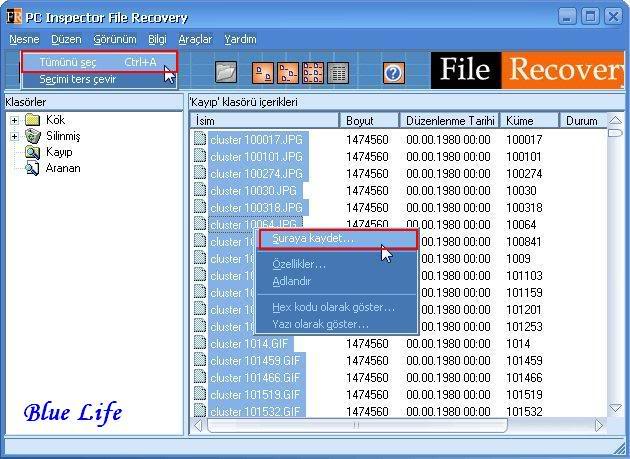Select file name cluster 100318.JPG
The width and height of the screenshot is (630, 459).
[256, 207]
